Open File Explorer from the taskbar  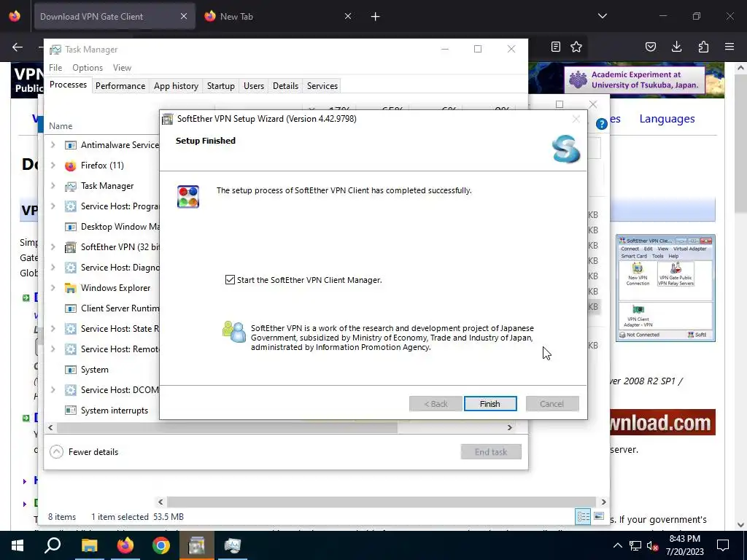pyautogui.click(x=89, y=545)
